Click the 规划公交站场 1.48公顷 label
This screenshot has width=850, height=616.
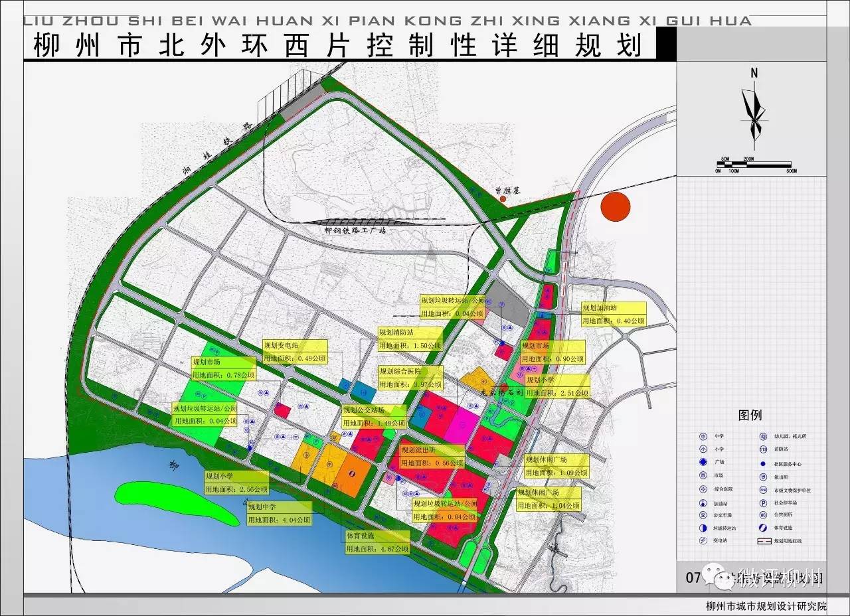[x=374, y=416]
